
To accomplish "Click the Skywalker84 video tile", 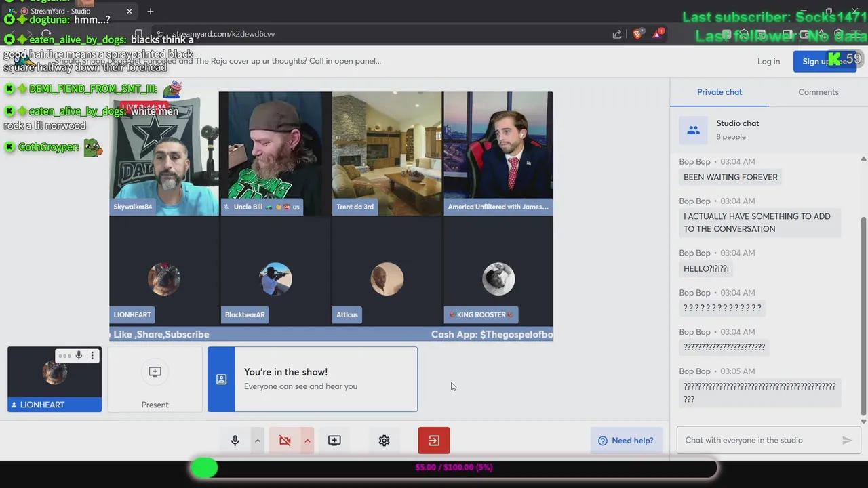I will click(164, 154).
